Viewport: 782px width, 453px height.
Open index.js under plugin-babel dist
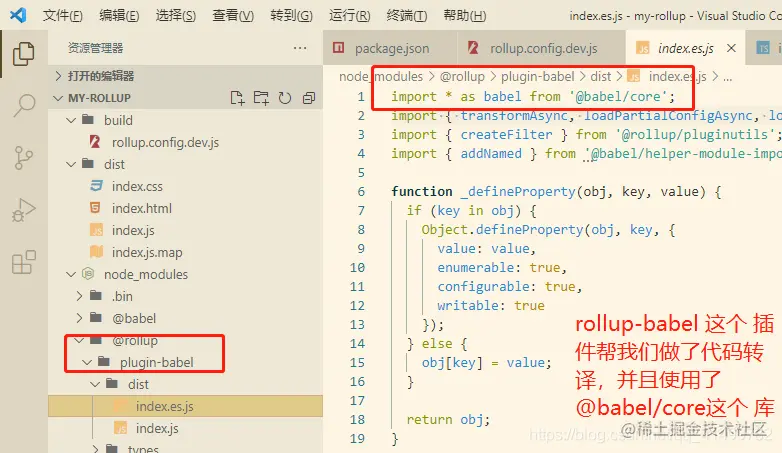[186, 428]
